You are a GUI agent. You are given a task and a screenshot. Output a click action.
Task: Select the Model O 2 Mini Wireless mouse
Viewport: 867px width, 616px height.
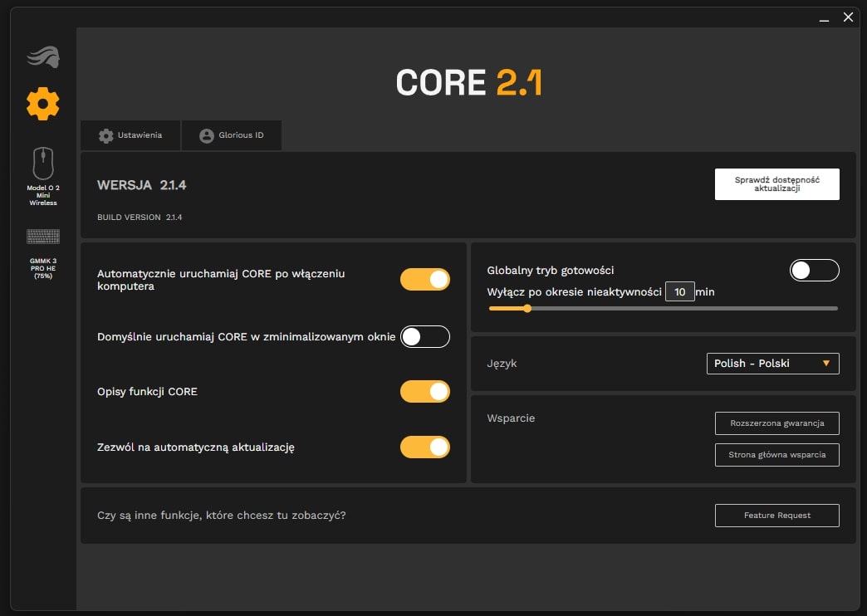pos(43,176)
